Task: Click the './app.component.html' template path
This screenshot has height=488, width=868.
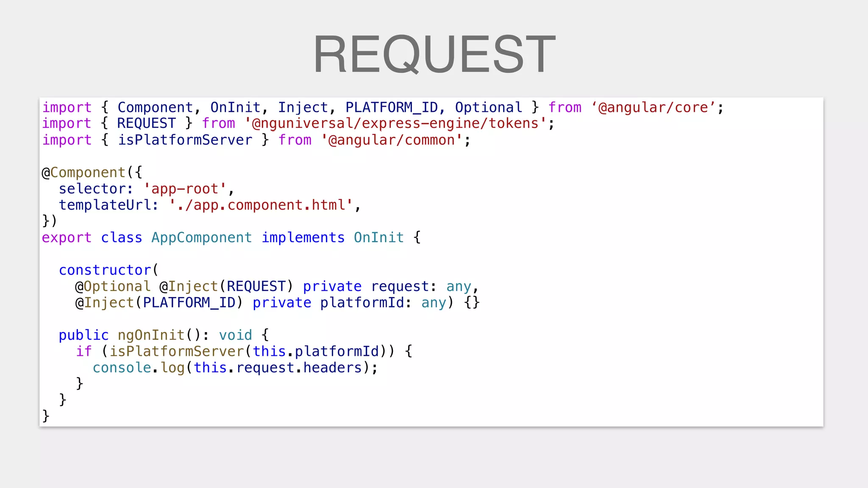Action: (x=261, y=205)
